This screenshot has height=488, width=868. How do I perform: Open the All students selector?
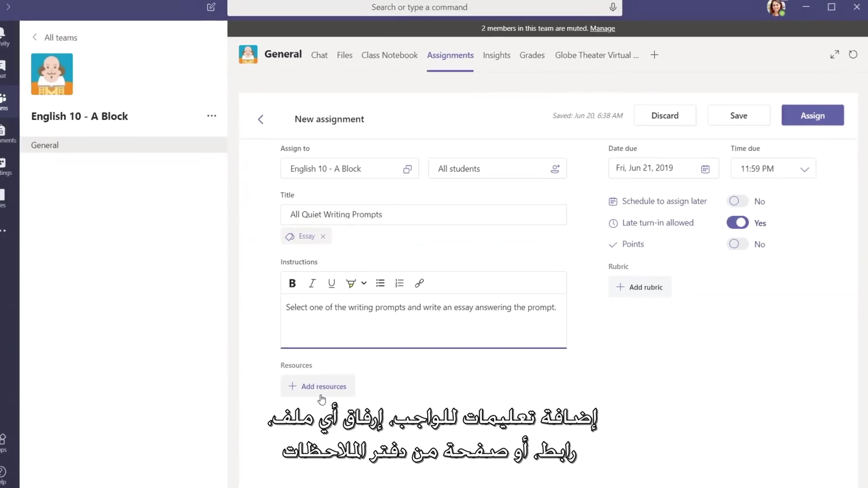tap(497, 169)
